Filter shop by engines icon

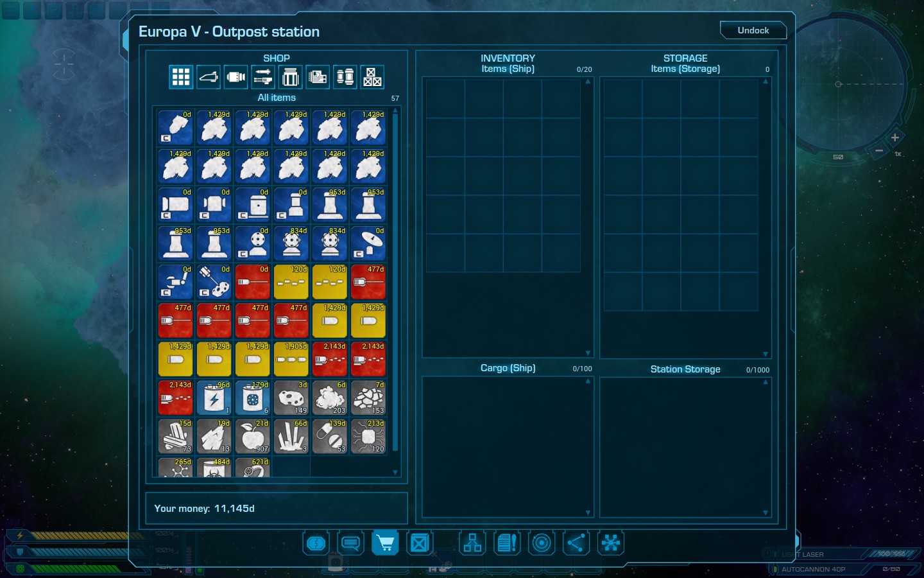[235, 78]
